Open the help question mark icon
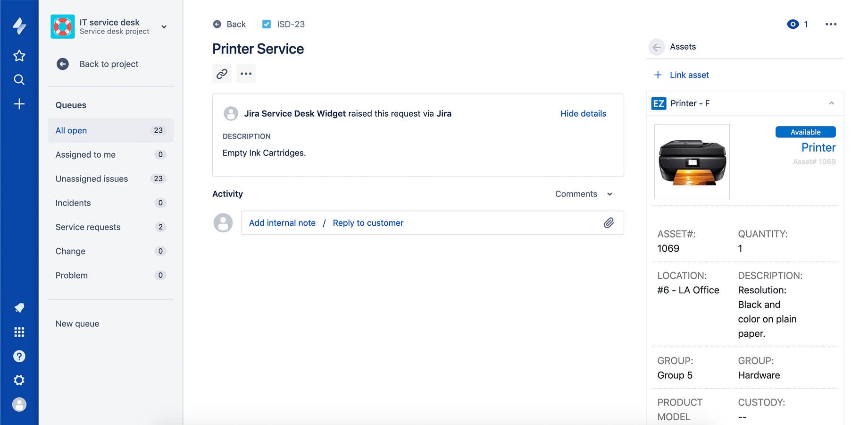 pyautogui.click(x=19, y=356)
